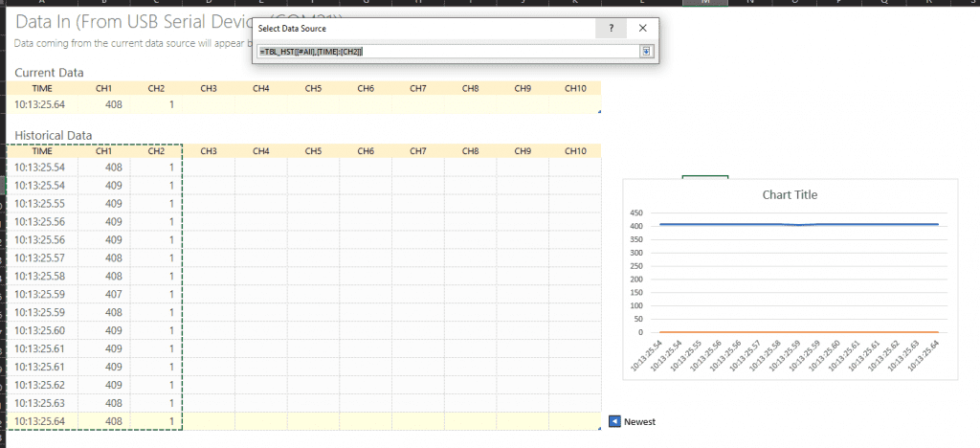Click the Current Data heading
The image size is (980, 448).
coord(50,73)
